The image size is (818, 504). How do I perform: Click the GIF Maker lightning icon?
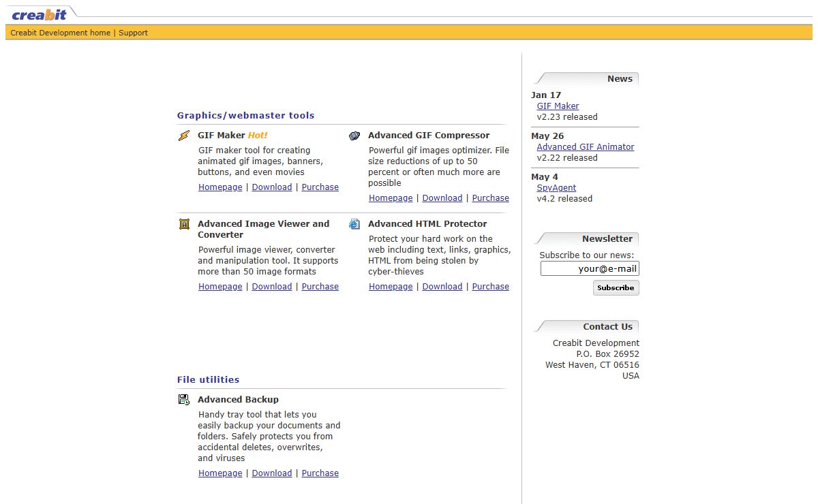pos(184,136)
